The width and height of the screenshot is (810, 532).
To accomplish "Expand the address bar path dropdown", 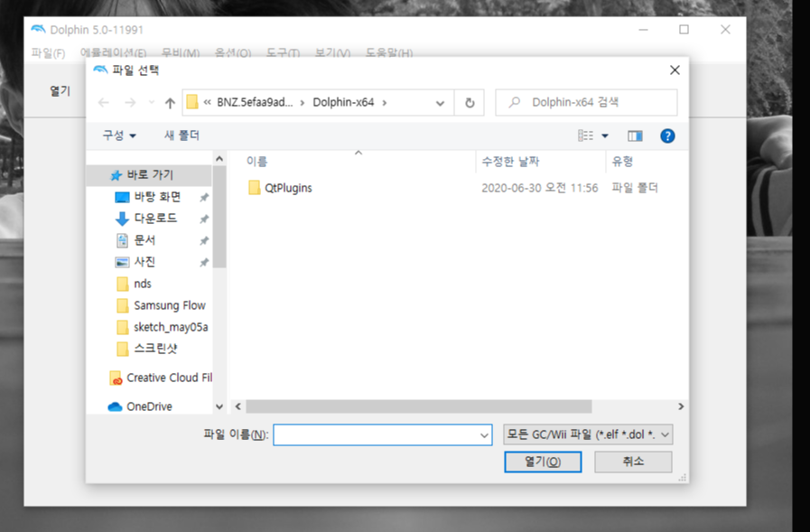I will 440,103.
